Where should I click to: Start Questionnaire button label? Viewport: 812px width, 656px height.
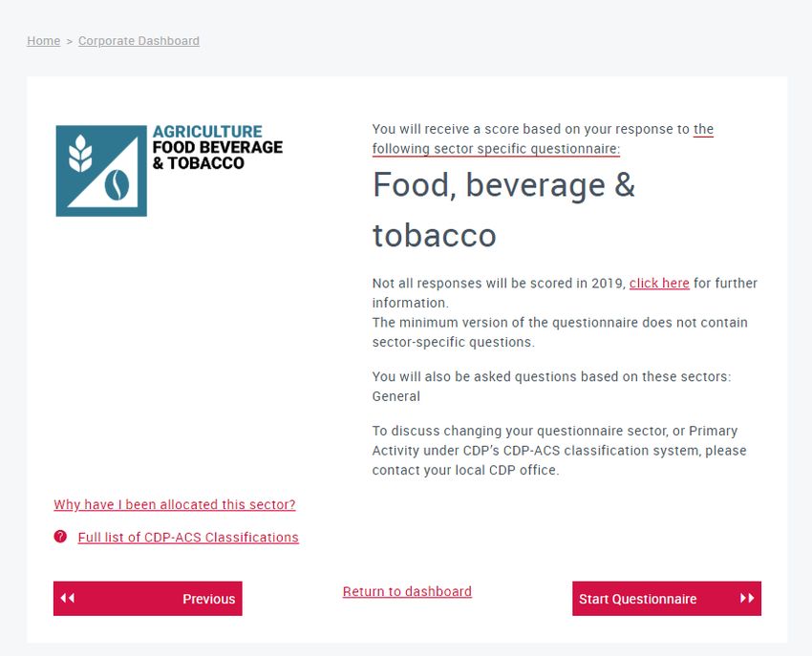point(637,599)
